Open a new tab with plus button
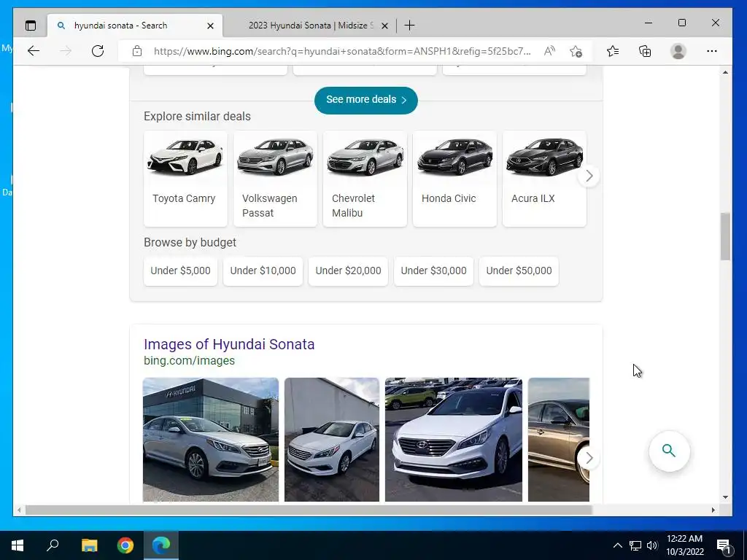 [409, 26]
